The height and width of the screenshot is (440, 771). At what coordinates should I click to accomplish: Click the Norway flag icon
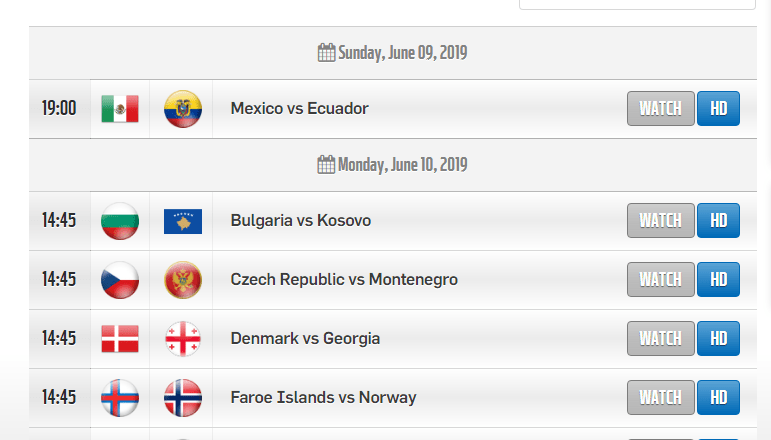click(183, 398)
